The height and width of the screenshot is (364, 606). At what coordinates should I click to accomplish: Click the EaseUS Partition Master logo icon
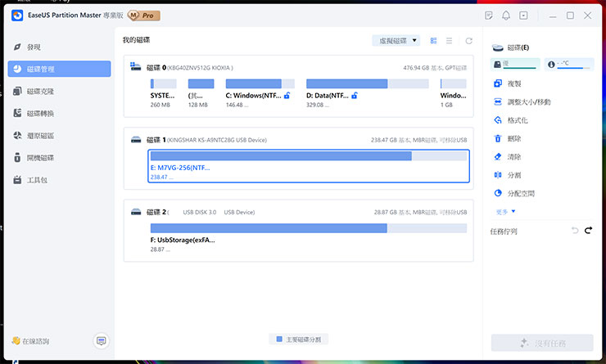coord(17,16)
